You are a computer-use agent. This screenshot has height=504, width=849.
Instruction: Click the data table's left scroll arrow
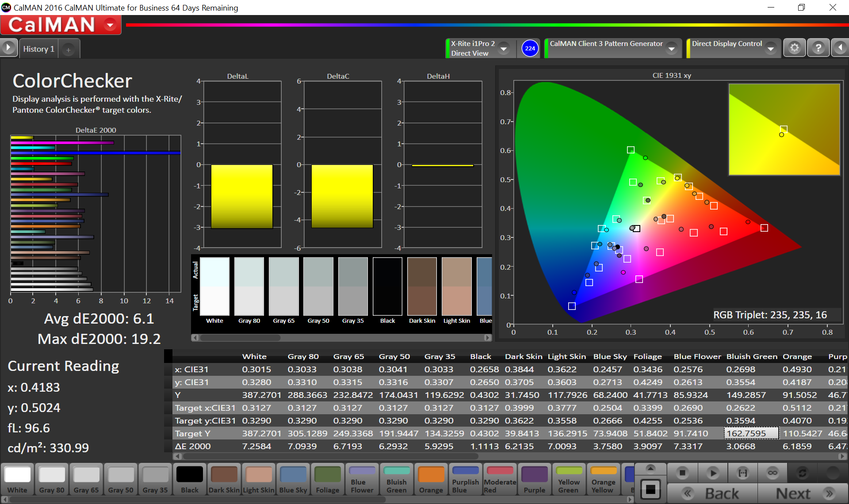coord(177,456)
